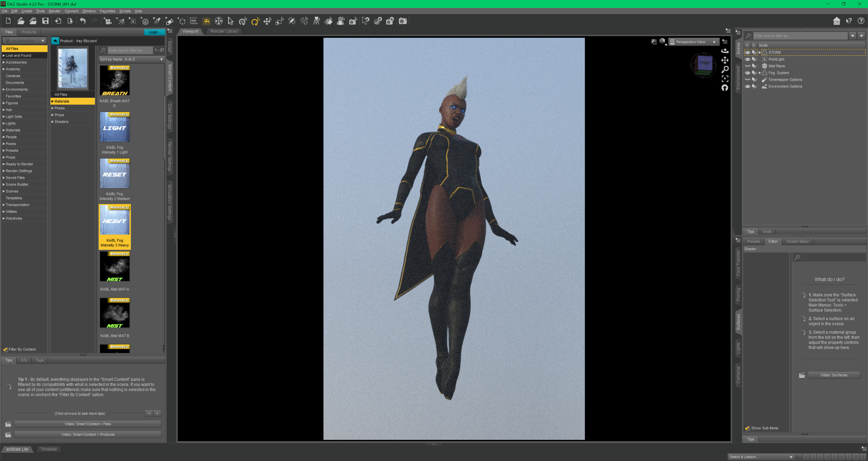Uncheck the Show Sub Items checkbox

747,428
